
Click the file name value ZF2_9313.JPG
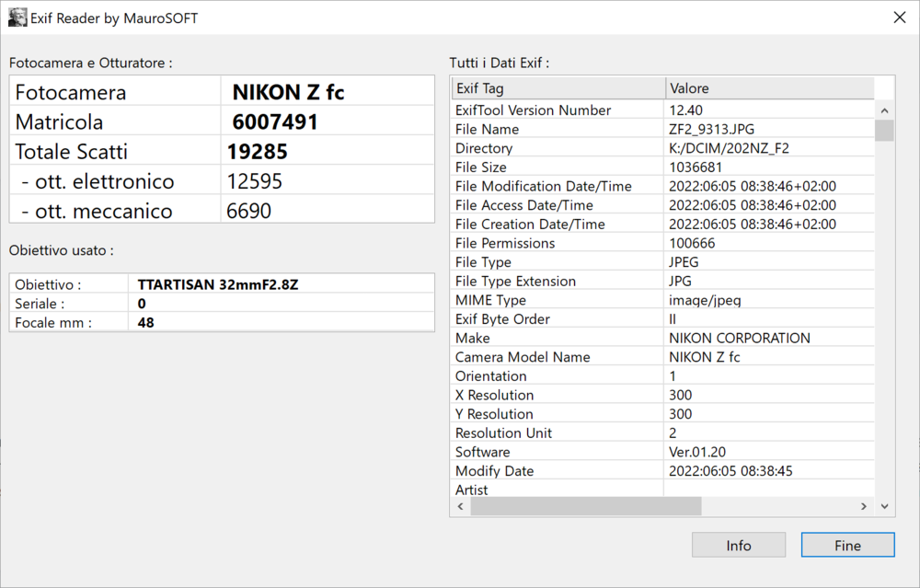712,129
